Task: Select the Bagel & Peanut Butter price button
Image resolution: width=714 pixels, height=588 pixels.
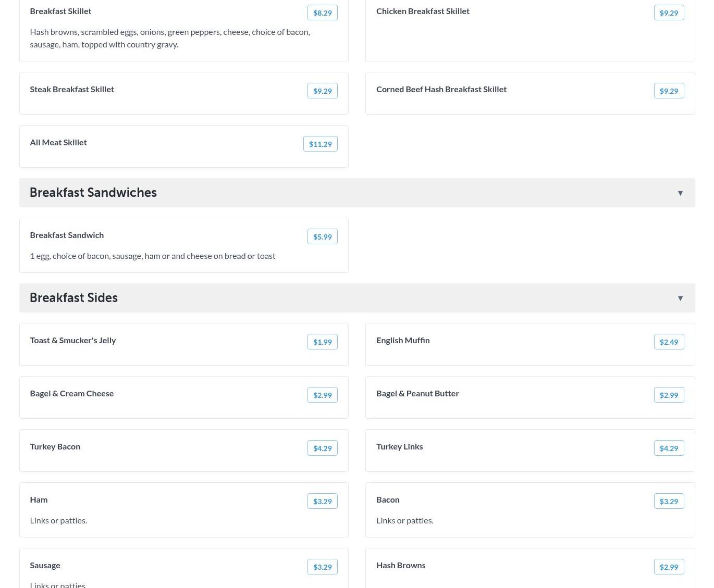Action: pyautogui.click(x=669, y=395)
